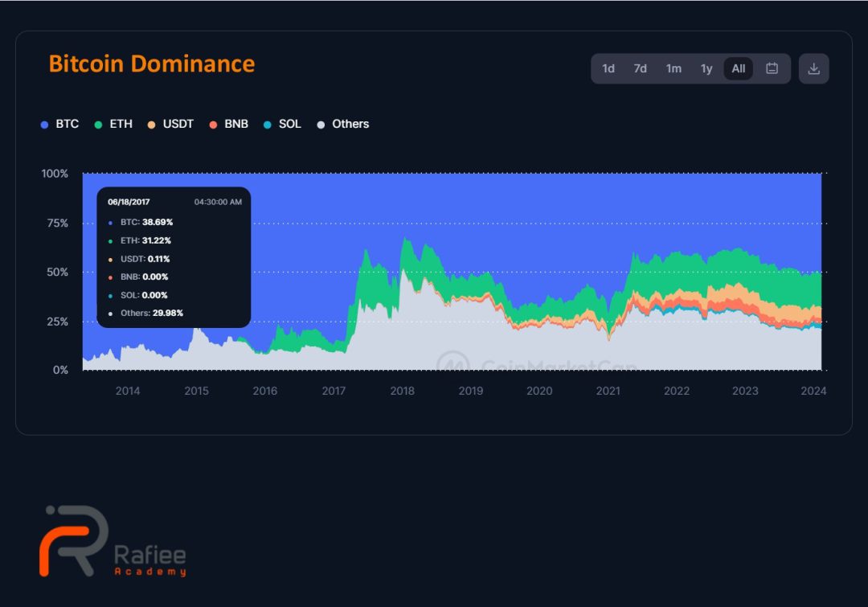Screen dimensions: 868x607
Task: Click the Rafiee Academy logo
Action: pyautogui.click(x=113, y=541)
